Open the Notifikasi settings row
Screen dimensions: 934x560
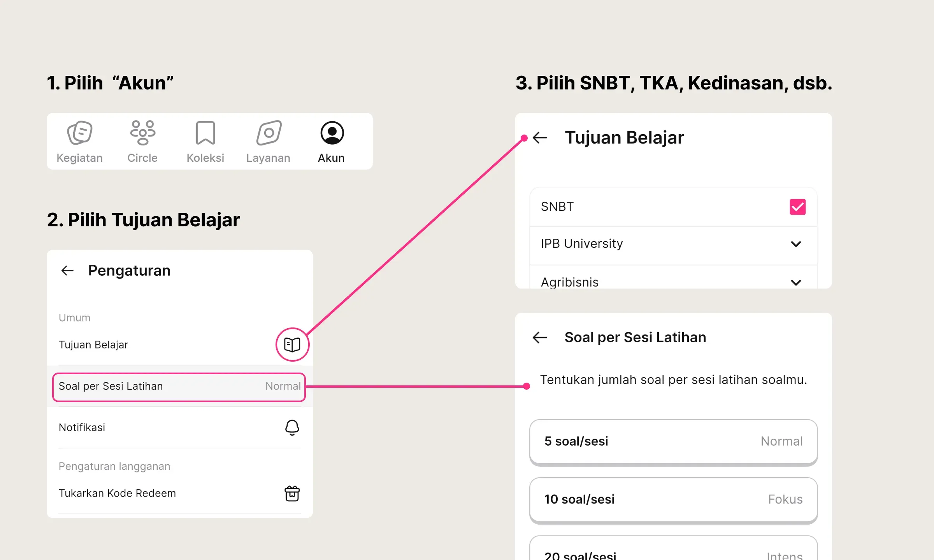point(180,428)
